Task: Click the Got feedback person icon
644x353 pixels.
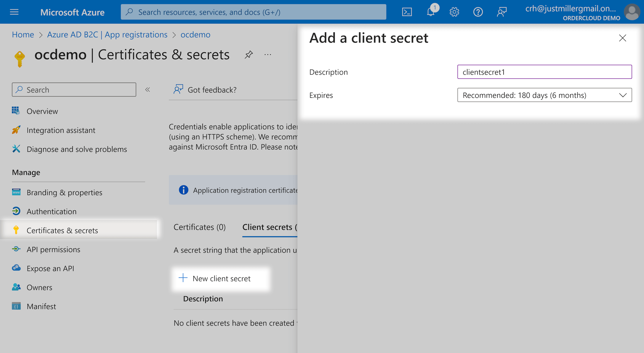Action: pyautogui.click(x=178, y=89)
